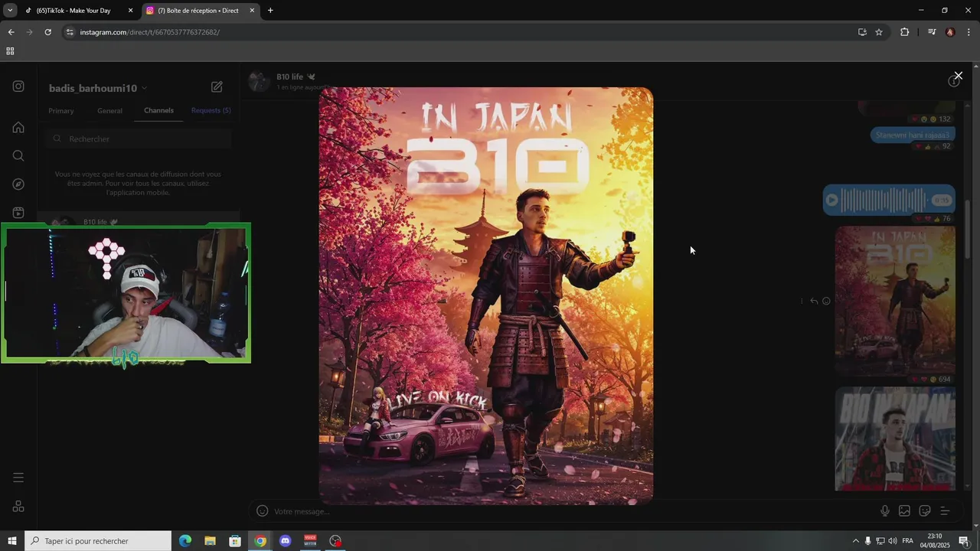
Task: Start a new message with pencil icon
Action: click(x=217, y=87)
